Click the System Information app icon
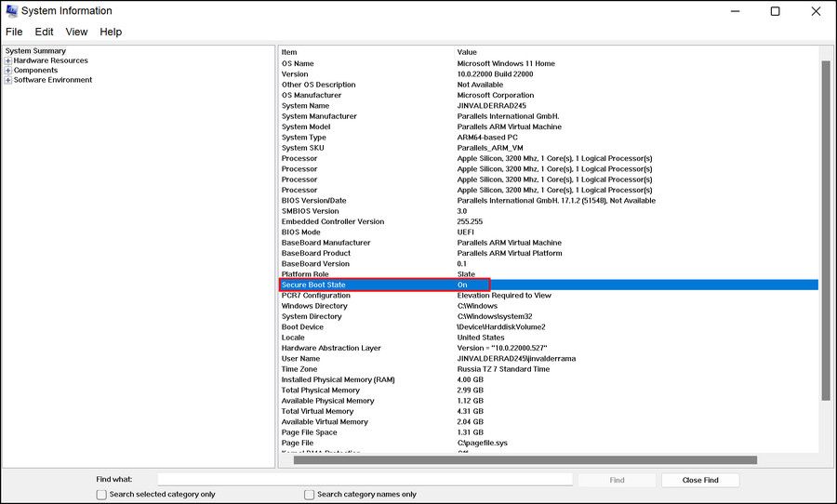837x504 pixels. pos(11,10)
